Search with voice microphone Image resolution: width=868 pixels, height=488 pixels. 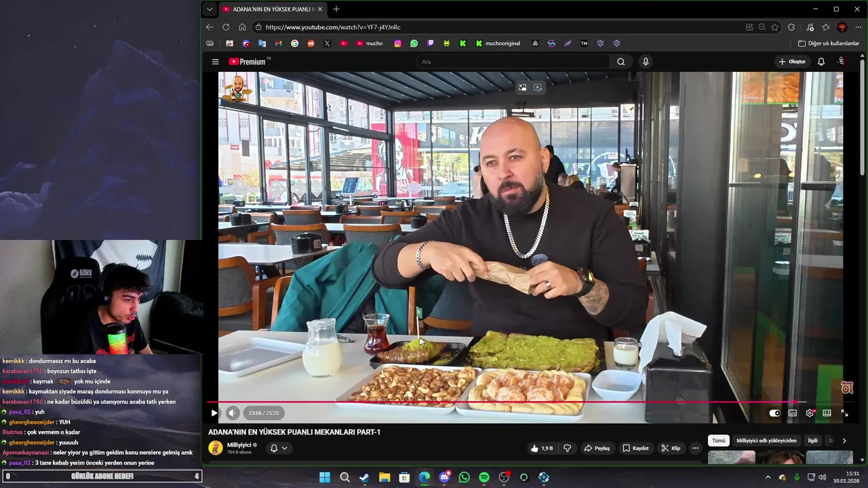point(646,62)
